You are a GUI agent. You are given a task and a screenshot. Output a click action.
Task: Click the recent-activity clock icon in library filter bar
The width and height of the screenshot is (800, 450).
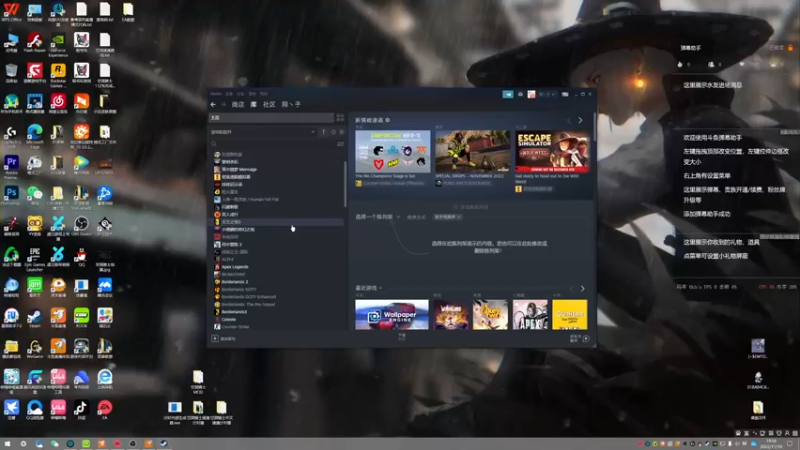tap(333, 132)
